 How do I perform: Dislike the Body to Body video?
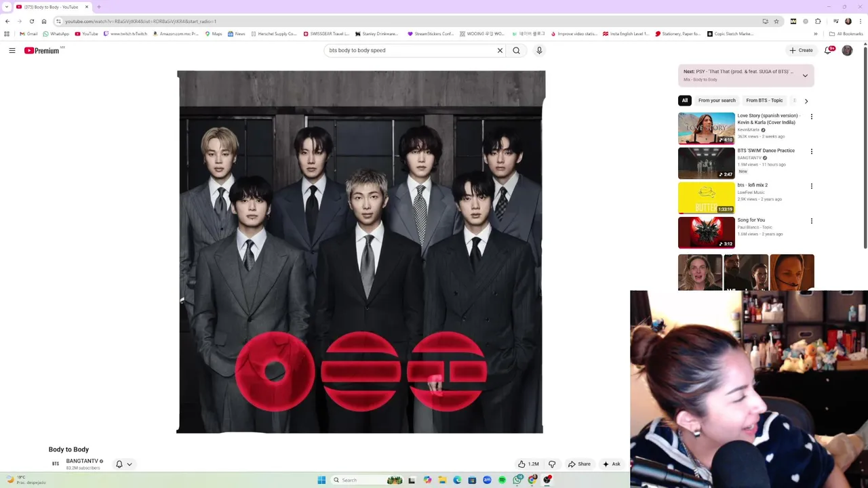click(552, 464)
